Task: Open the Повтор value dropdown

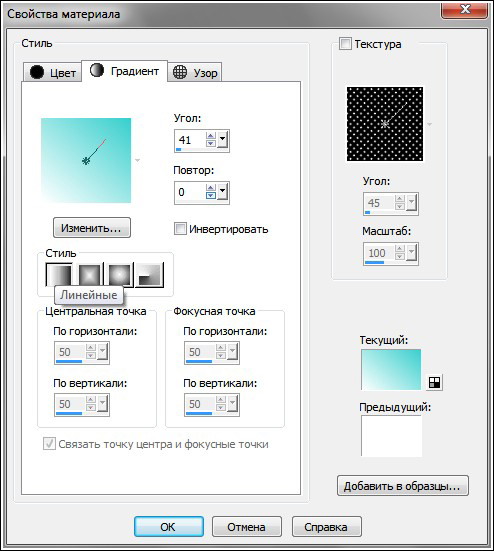Action: 222,192
